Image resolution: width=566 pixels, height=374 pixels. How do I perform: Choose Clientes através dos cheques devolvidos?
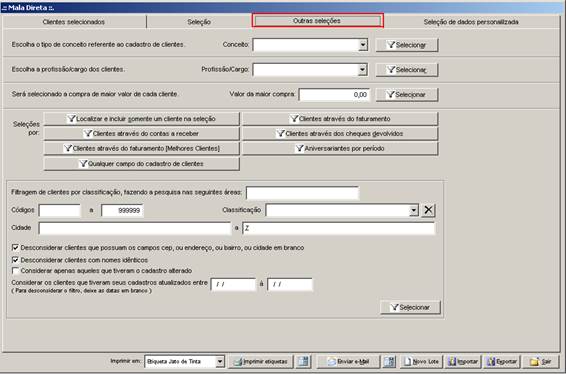[340, 134]
